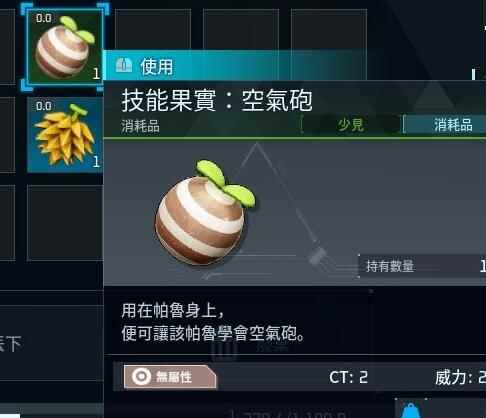Screen dimensions: 486x418
Task: Click the fork icon in preview background
Action: click(317, 257)
